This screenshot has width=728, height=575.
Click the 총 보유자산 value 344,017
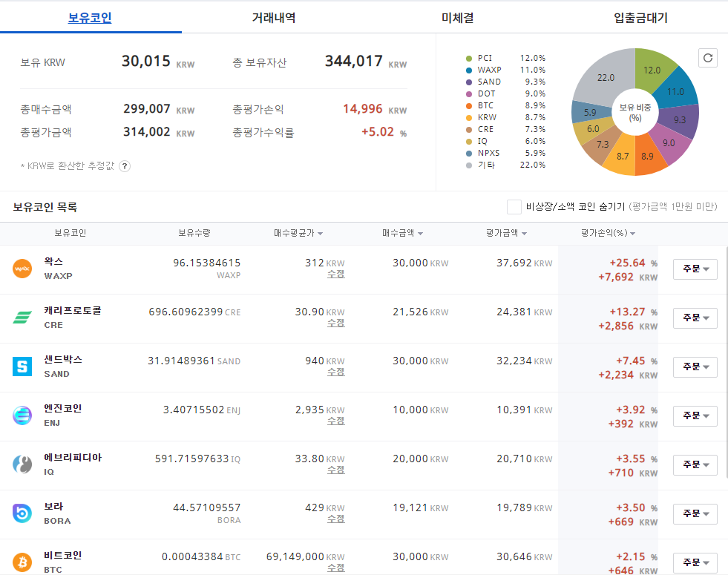(x=354, y=61)
